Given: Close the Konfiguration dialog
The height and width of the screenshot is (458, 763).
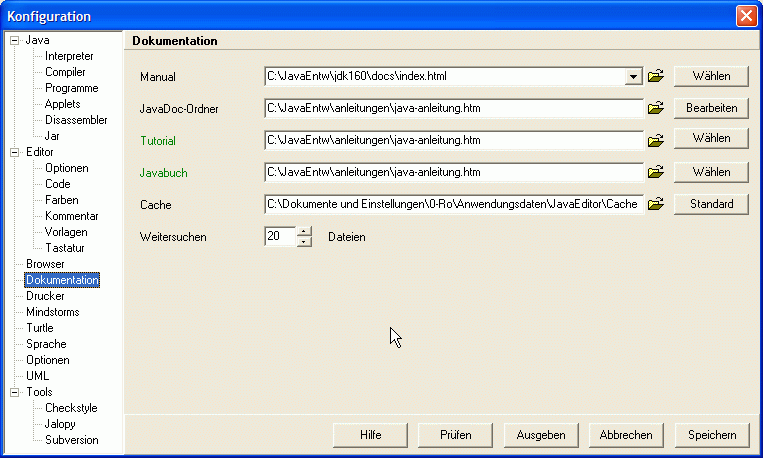Looking at the screenshot, I should coord(746,16).
